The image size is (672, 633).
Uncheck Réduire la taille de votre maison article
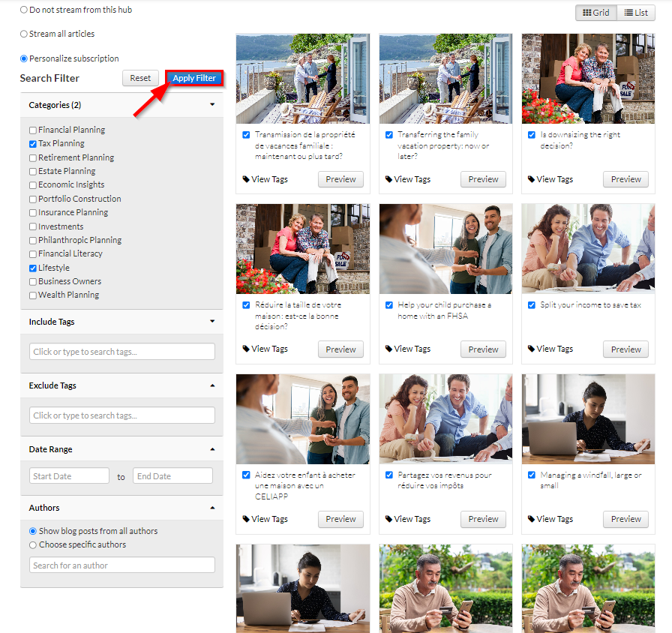246,304
